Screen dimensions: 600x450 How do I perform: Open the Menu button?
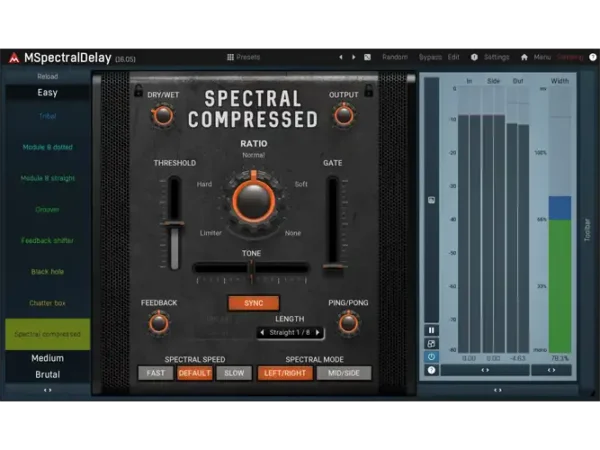click(542, 57)
